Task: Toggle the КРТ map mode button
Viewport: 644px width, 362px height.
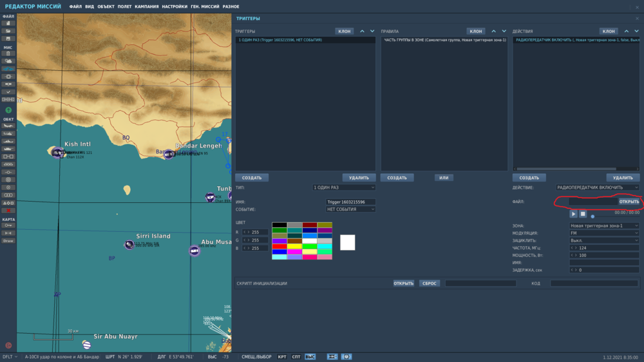Action: (x=282, y=357)
